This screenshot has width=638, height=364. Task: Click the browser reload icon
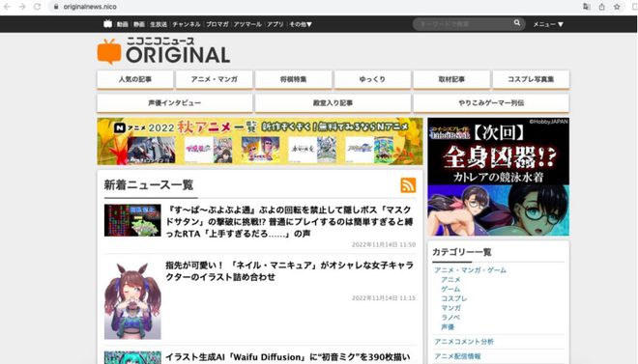point(37,7)
